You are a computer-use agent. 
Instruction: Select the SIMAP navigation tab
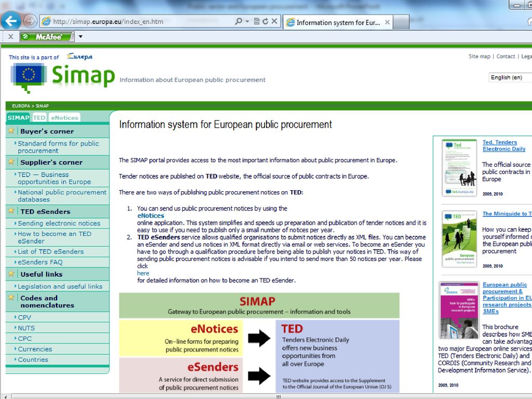[18, 117]
